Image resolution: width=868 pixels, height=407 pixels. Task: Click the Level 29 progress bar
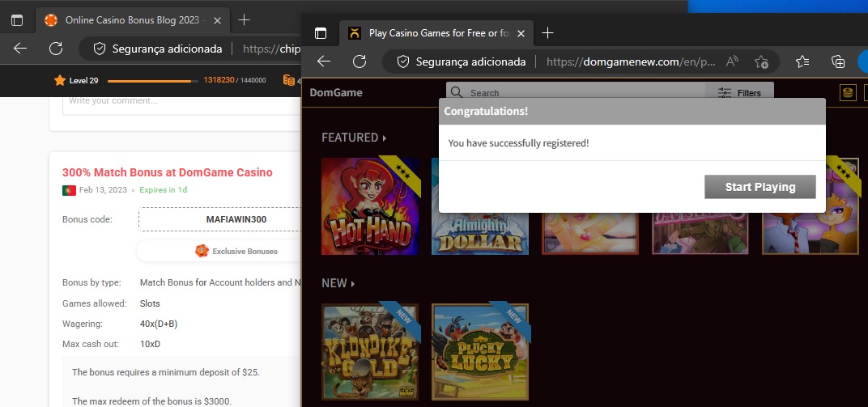pyautogui.click(x=152, y=81)
